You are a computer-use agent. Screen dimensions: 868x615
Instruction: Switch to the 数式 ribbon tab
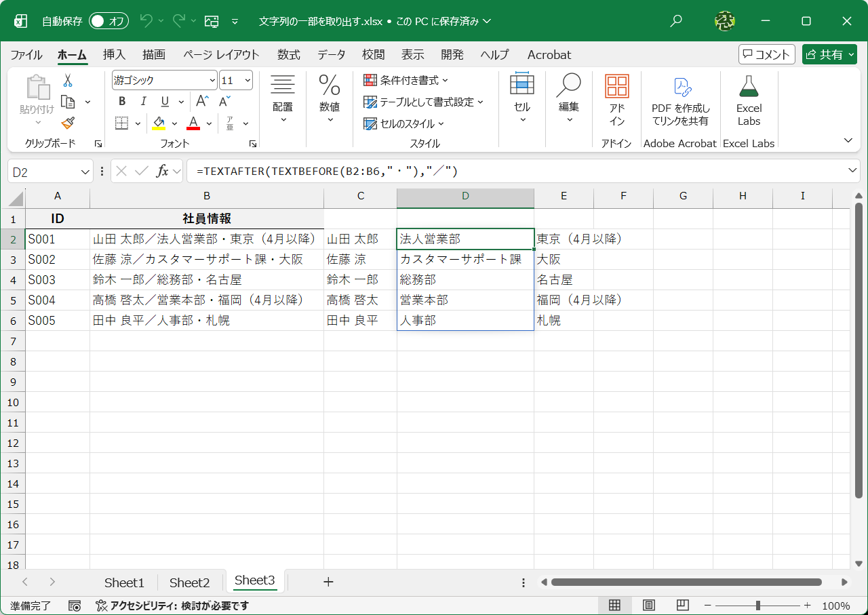(x=288, y=55)
